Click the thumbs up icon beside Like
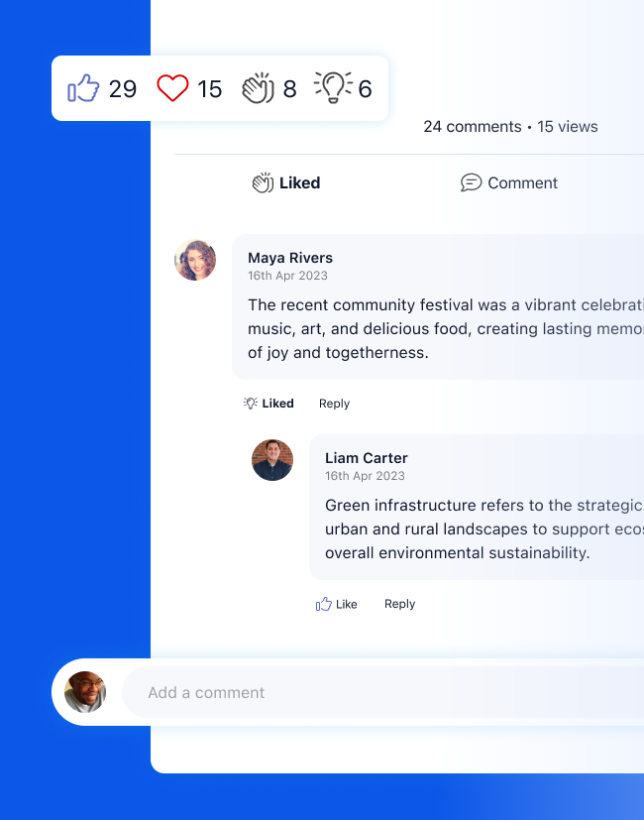644x820 pixels. (323, 603)
